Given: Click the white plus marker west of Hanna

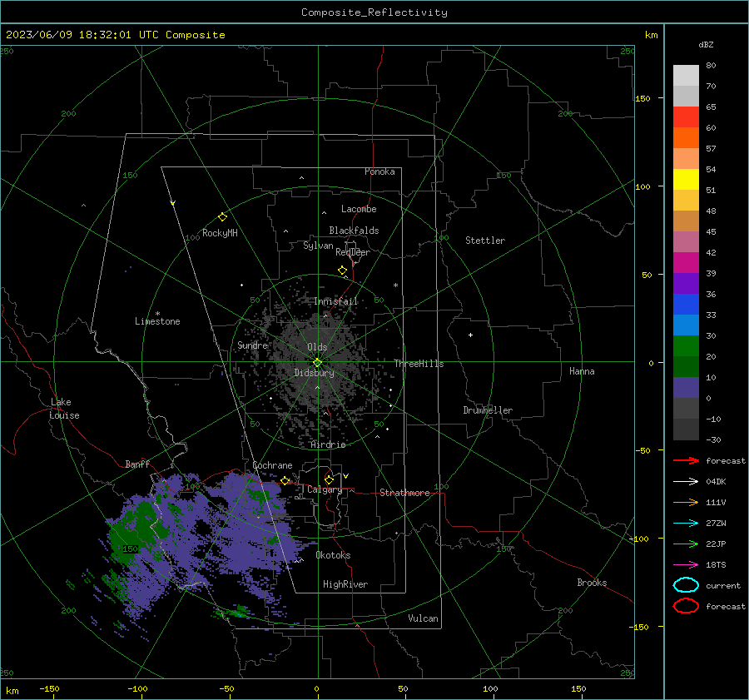Looking at the screenshot, I should (x=470, y=335).
